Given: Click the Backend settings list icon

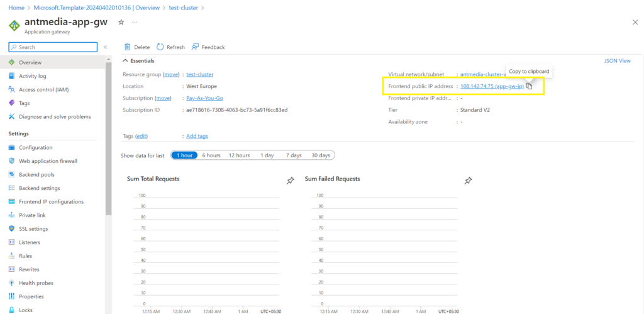Looking at the screenshot, I should (11, 188).
